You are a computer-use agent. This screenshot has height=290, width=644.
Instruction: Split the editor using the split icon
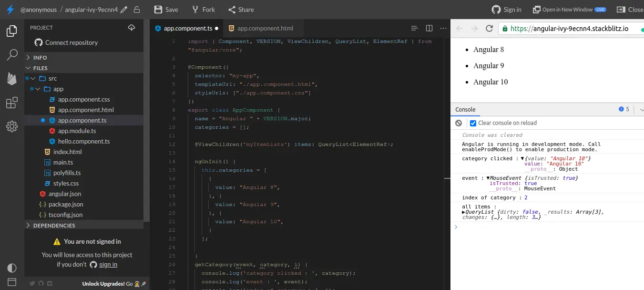tap(429, 28)
